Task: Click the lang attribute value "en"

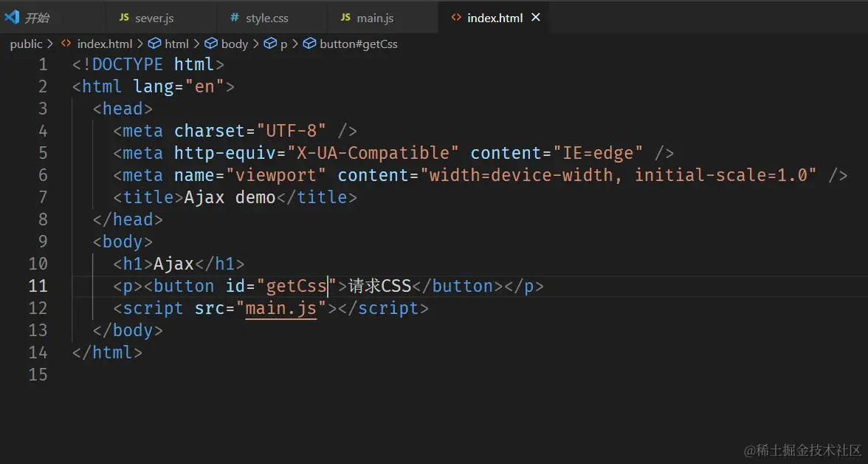Action: pos(204,86)
